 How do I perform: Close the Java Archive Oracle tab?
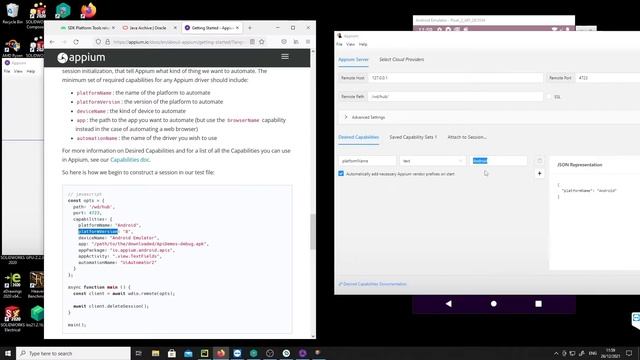[x=175, y=28]
